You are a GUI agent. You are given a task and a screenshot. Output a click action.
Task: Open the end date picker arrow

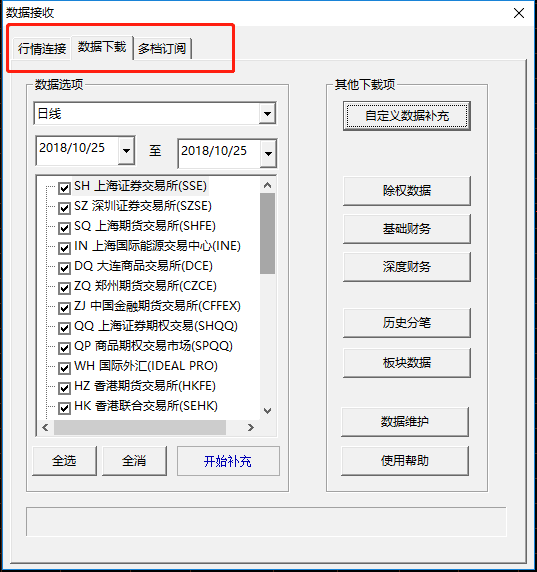pyautogui.click(x=268, y=154)
